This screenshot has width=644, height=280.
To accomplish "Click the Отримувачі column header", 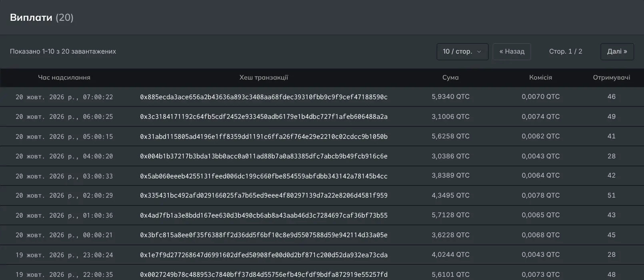I will pyautogui.click(x=611, y=78).
